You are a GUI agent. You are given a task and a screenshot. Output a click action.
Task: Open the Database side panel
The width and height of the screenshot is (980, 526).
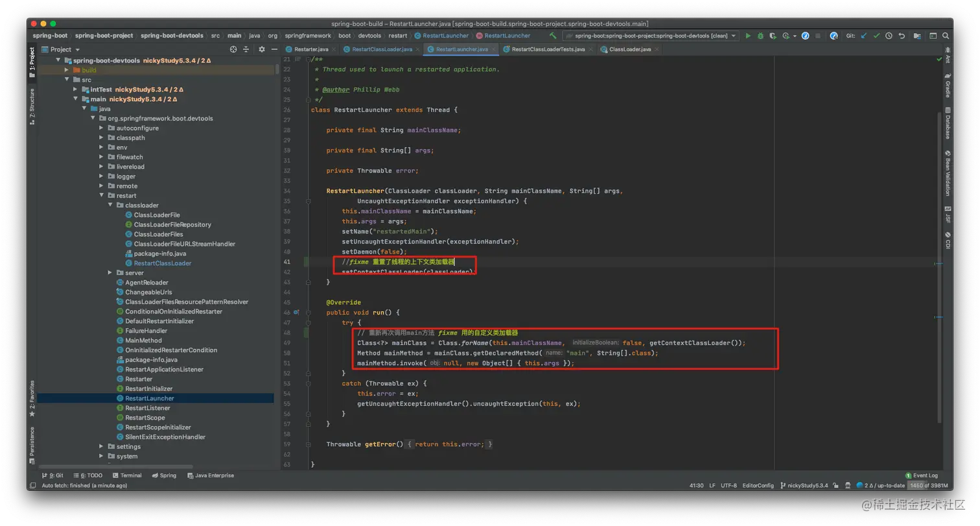click(948, 123)
